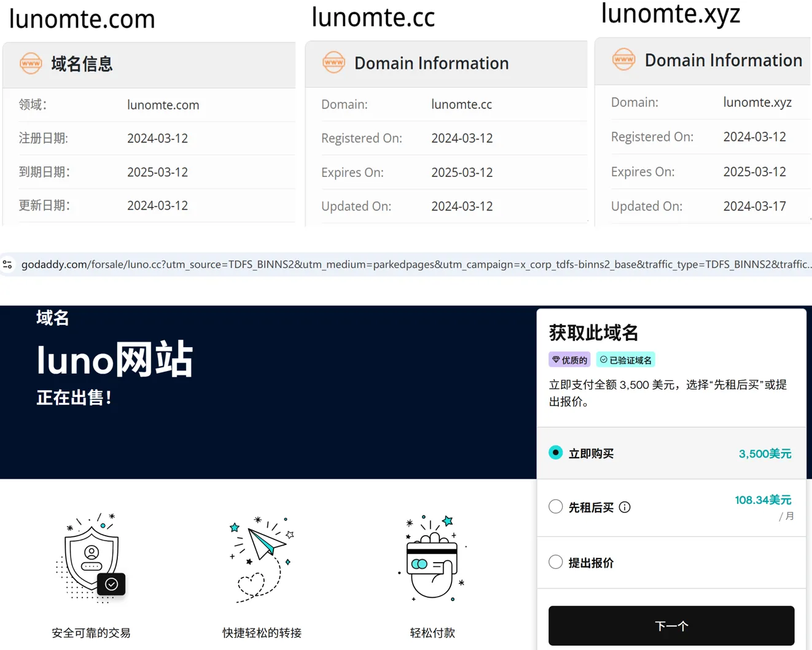Select the 立即购买 radio option
The width and height of the screenshot is (812, 650).
555,453
